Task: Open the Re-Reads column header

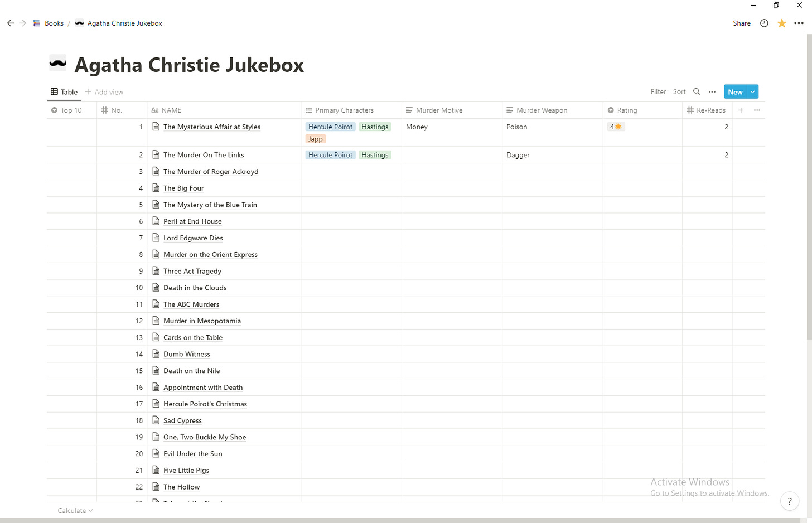Action: point(707,110)
